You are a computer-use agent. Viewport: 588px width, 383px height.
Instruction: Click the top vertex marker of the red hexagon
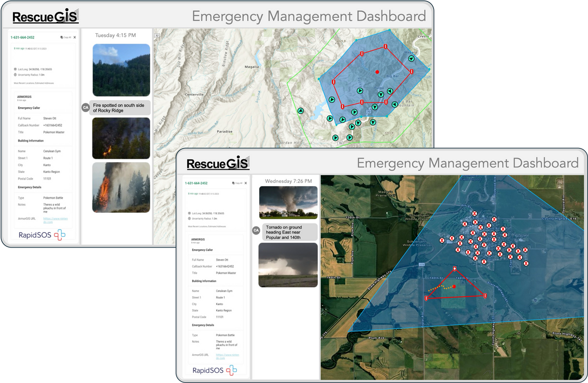coord(385,47)
